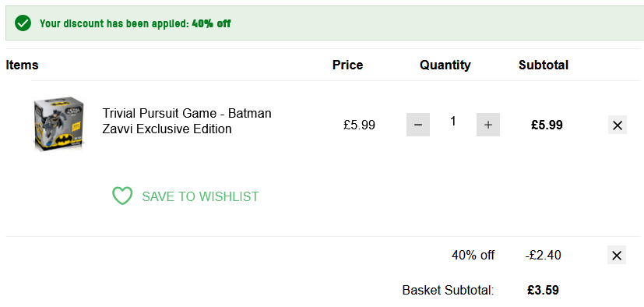Click the heart wishlist icon
Viewport: 644px width, 307px height.
pyautogui.click(x=122, y=196)
